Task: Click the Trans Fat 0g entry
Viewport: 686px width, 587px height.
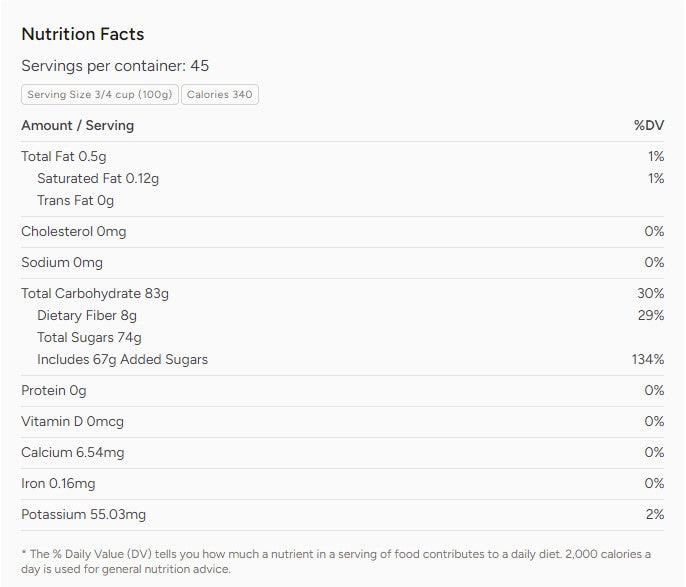Action: tap(76, 201)
